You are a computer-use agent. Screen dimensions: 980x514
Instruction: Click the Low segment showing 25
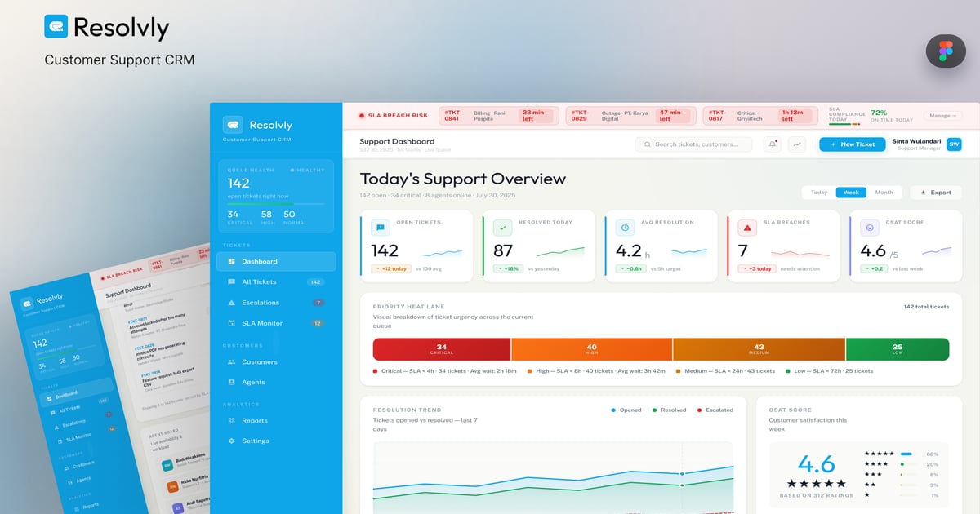pos(898,349)
